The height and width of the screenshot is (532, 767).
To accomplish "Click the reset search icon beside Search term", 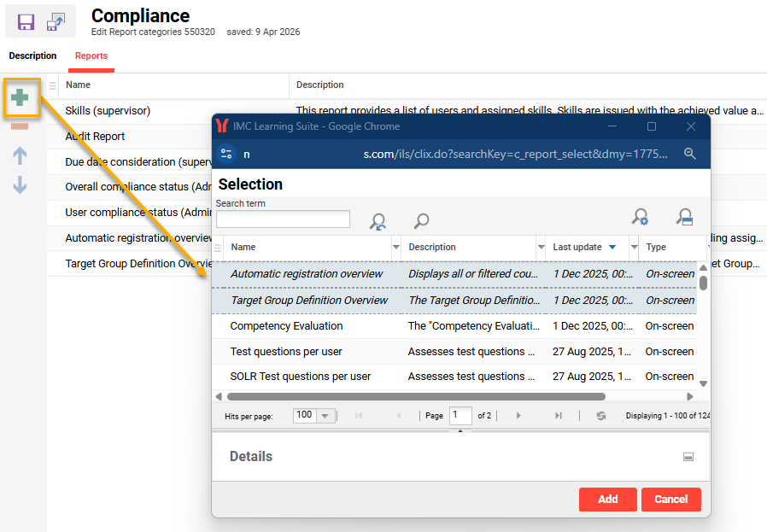I will click(x=378, y=221).
